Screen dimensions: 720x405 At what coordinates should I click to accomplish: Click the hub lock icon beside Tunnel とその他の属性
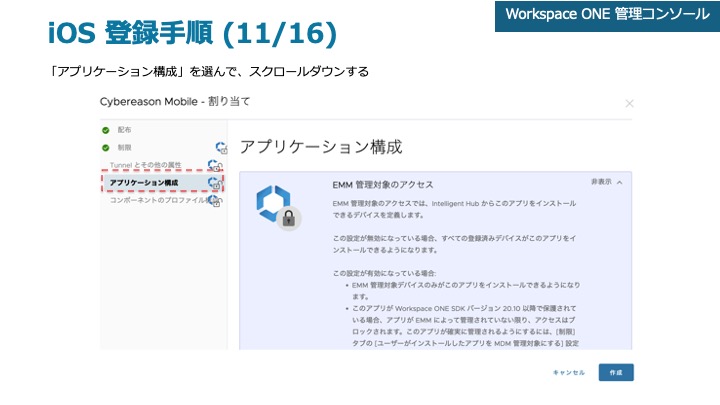coord(215,165)
